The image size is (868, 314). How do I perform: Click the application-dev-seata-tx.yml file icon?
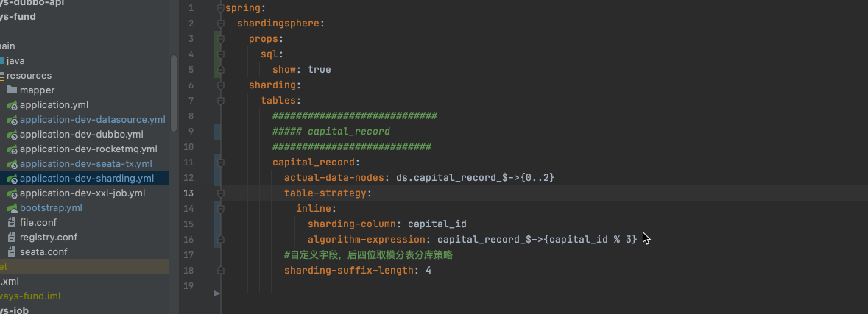[x=12, y=164]
